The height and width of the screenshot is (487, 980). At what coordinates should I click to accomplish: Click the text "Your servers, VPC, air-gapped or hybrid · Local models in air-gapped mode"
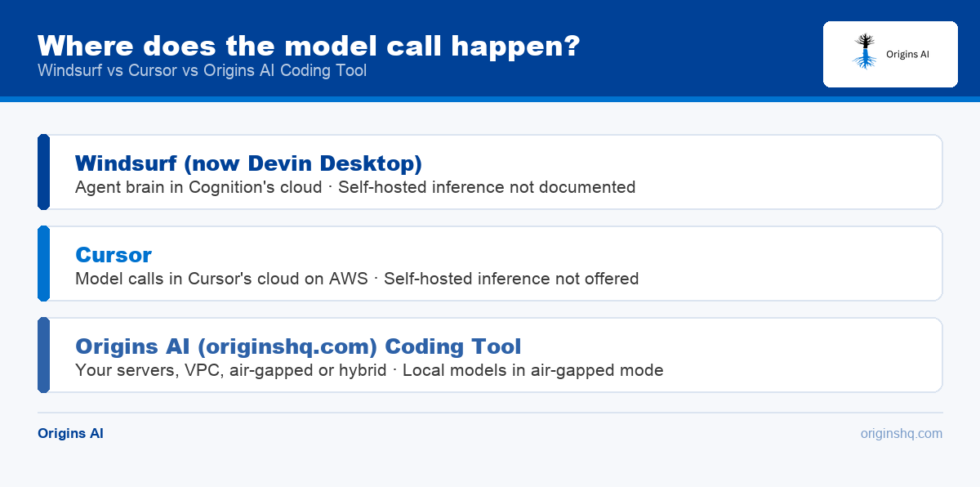pos(369,370)
